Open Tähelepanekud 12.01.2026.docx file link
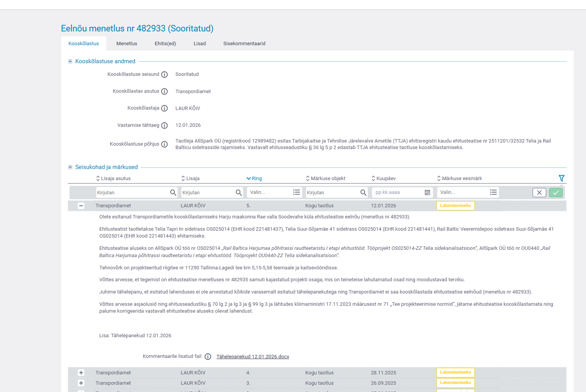 point(253,357)
